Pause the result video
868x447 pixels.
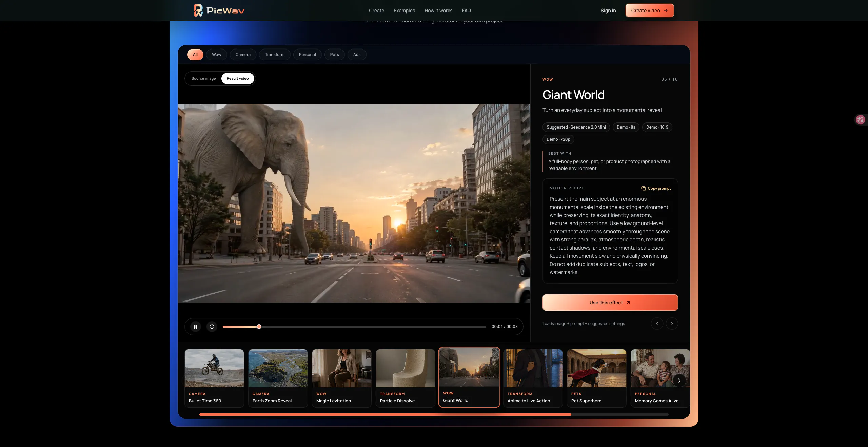tap(196, 327)
